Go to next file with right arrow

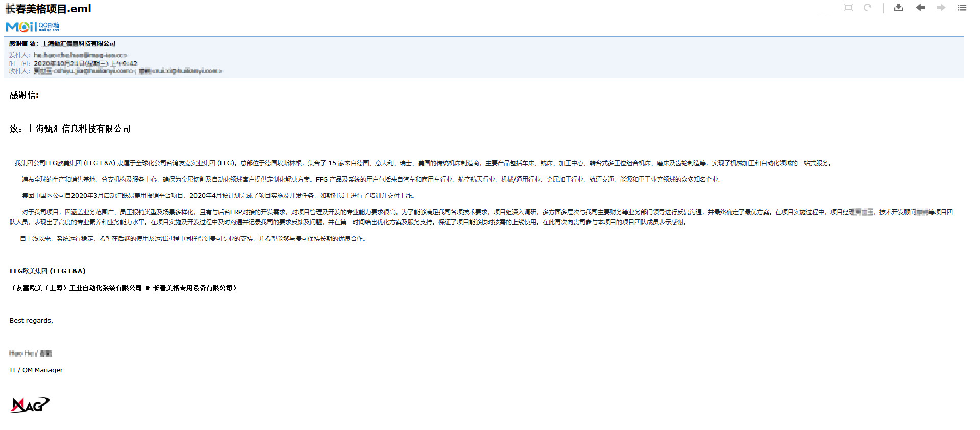941,8
